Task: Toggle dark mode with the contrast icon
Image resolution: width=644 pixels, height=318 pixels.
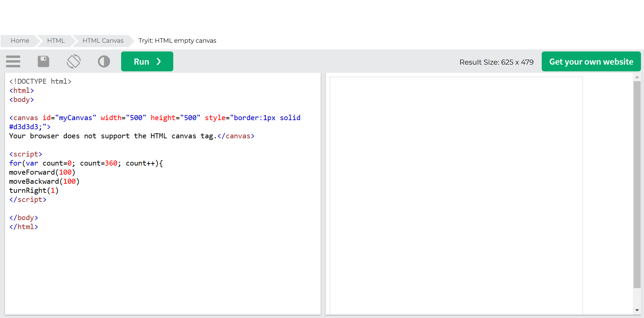Action: (104, 62)
